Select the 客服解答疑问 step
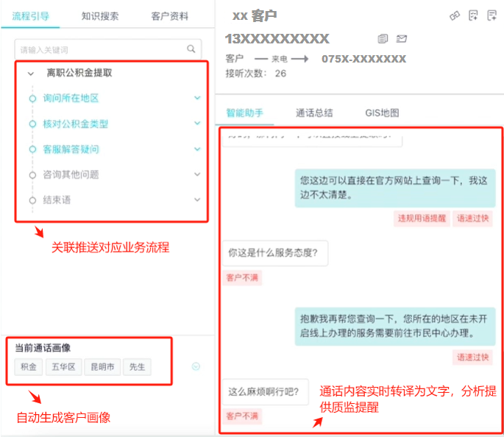Image resolution: width=504 pixels, height=437 pixels. [x=71, y=149]
